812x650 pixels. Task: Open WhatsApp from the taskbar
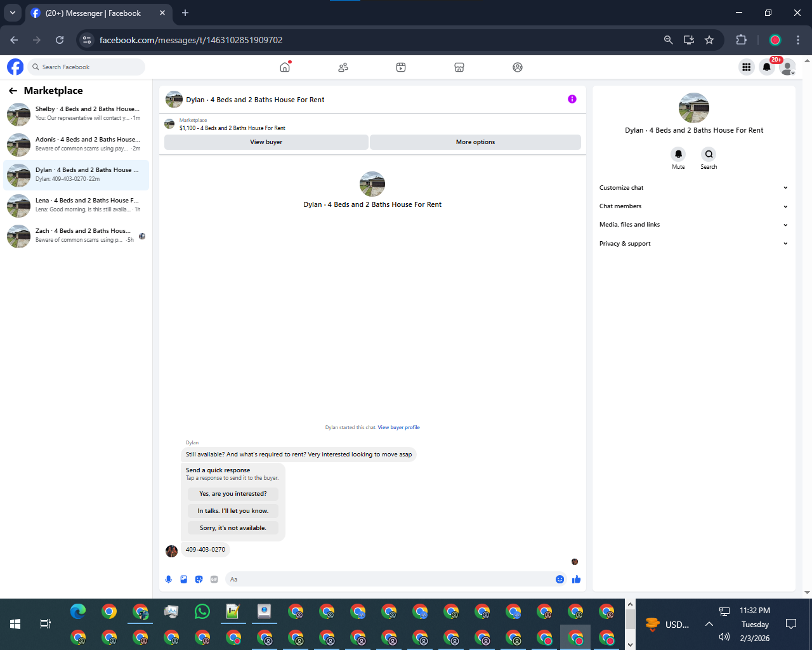pyautogui.click(x=202, y=611)
